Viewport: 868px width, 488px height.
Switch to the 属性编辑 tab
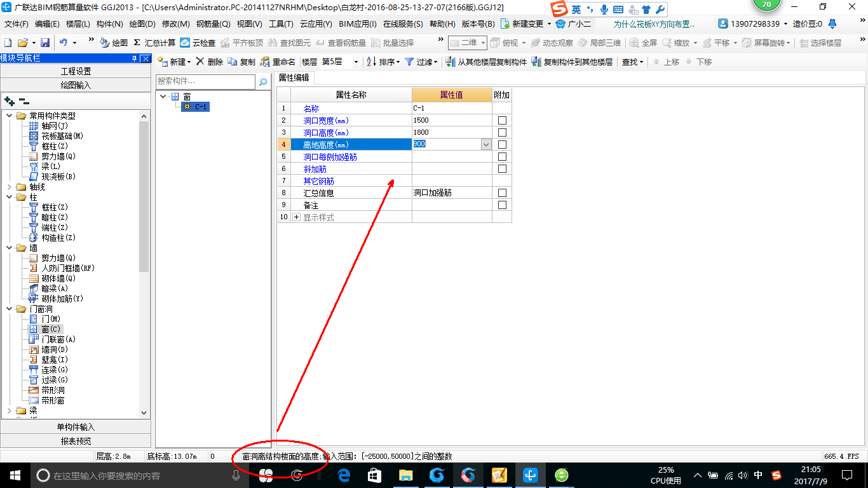click(x=294, y=78)
